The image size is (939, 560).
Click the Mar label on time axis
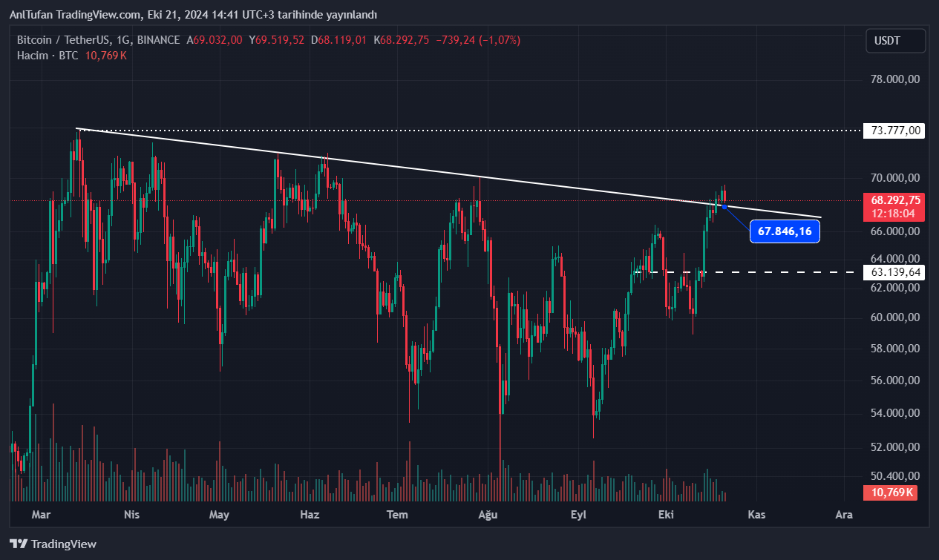tap(41, 515)
